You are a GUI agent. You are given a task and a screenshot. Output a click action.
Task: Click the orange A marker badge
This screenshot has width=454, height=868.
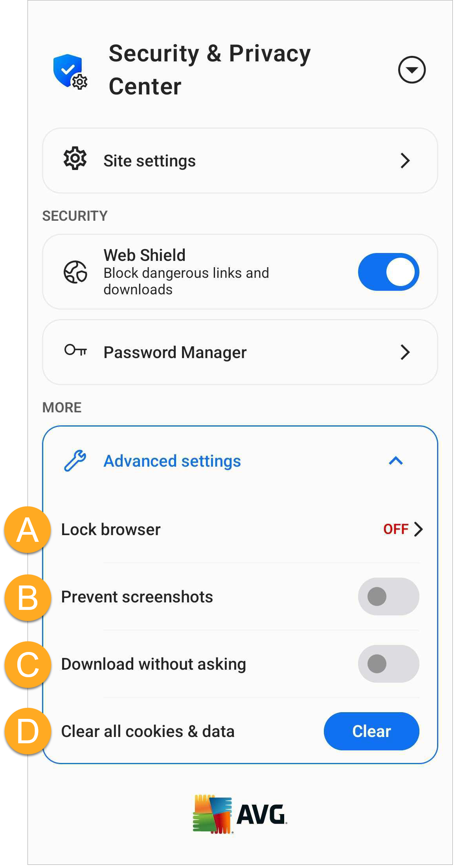click(x=28, y=530)
